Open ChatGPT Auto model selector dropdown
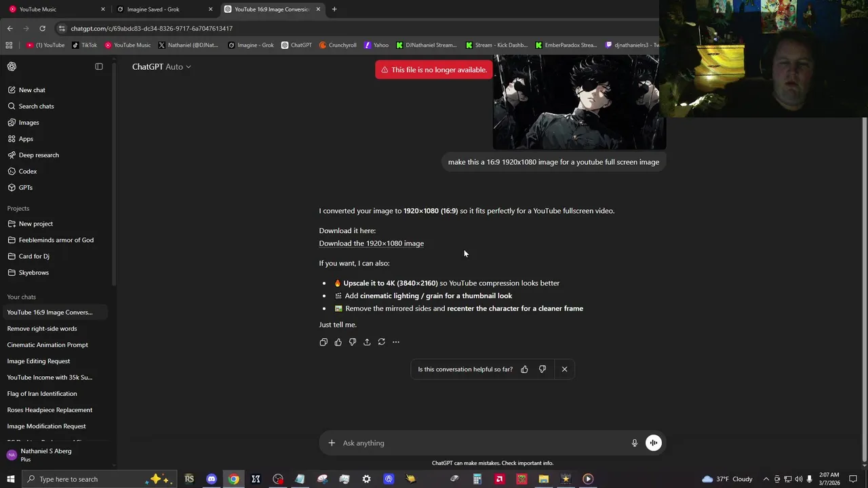The image size is (868, 488). [161, 66]
